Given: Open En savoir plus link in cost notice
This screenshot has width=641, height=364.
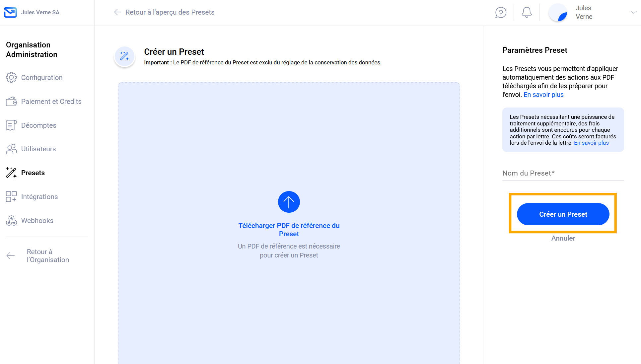Looking at the screenshot, I should coord(591,143).
